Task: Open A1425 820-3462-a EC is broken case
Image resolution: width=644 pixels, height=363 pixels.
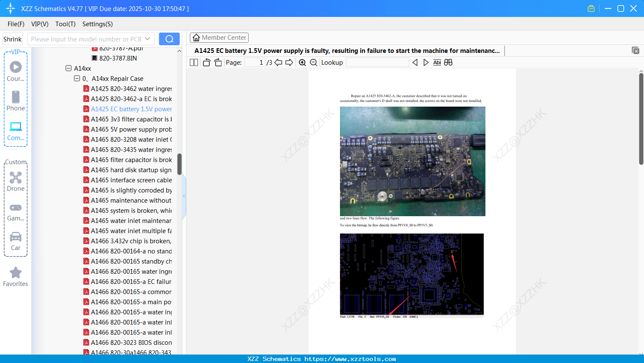Action: (x=132, y=99)
